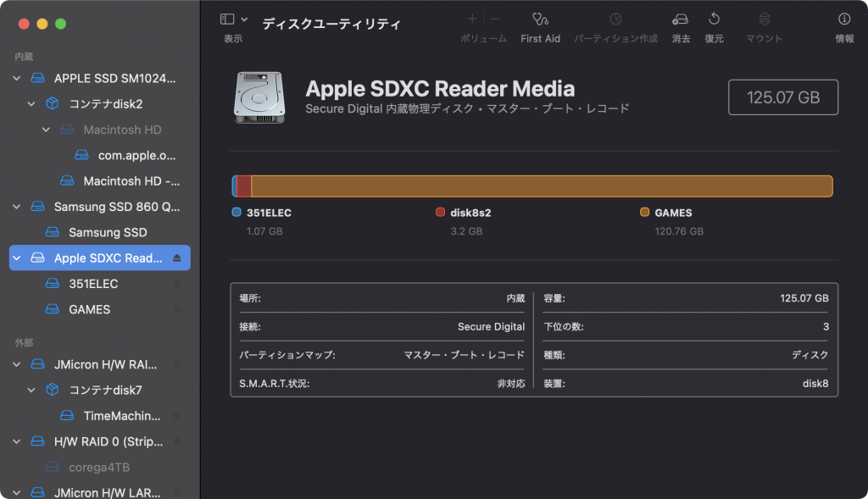Collapse the H/W RAID 0 disk

pos(17,441)
